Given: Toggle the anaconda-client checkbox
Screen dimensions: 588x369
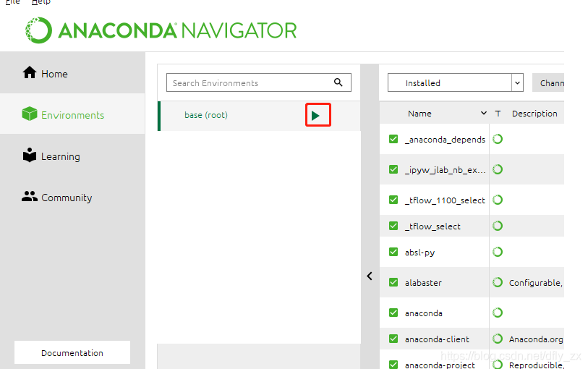Looking at the screenshot, I should (393, 339).
